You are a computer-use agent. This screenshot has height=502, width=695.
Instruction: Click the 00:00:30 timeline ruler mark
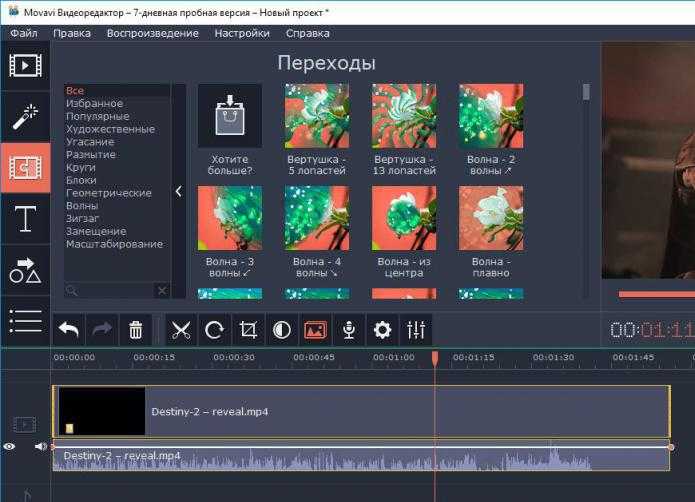tap(234, 357)
